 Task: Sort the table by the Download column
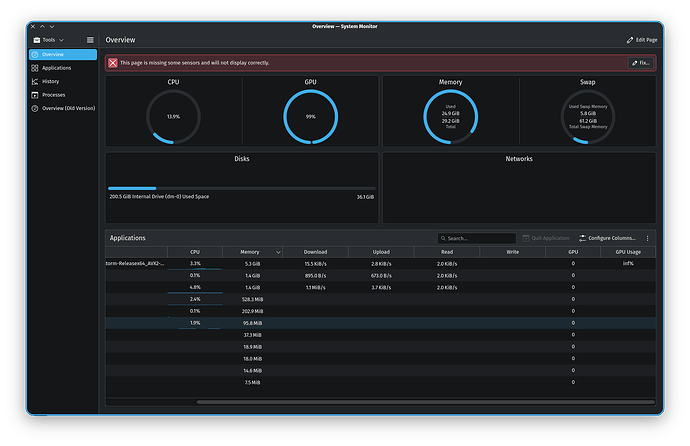point(315,252)
